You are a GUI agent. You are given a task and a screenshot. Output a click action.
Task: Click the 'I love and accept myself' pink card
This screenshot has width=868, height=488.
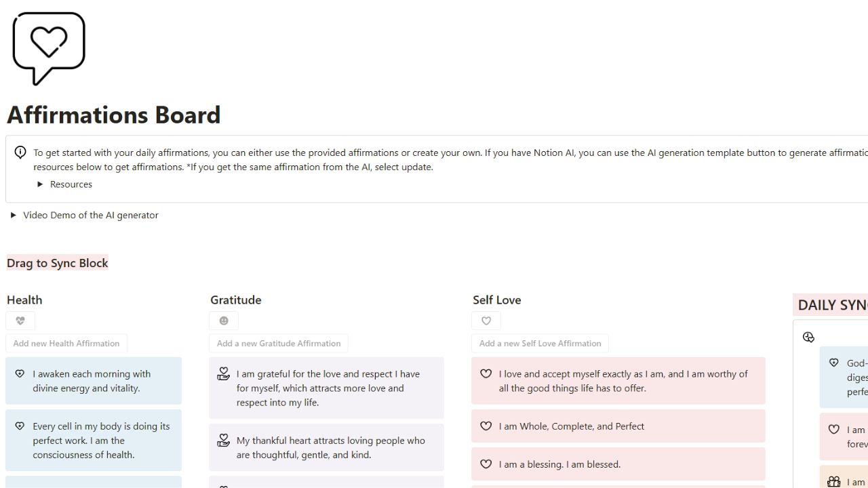pyautogui.click(x=618, y=381)
